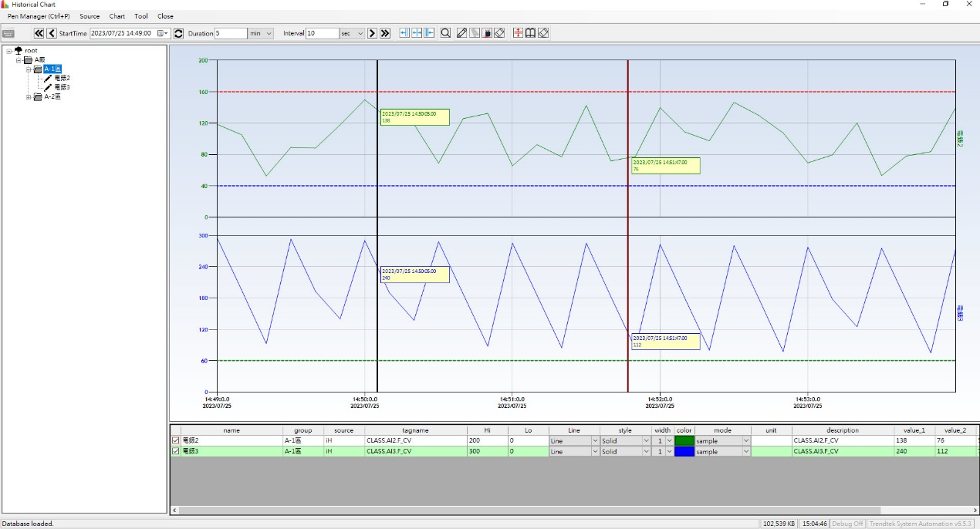This screenshot has width=980, height=529.
Task: Uncheck the green highlighted second row checkbox
Action: [176, 452]
